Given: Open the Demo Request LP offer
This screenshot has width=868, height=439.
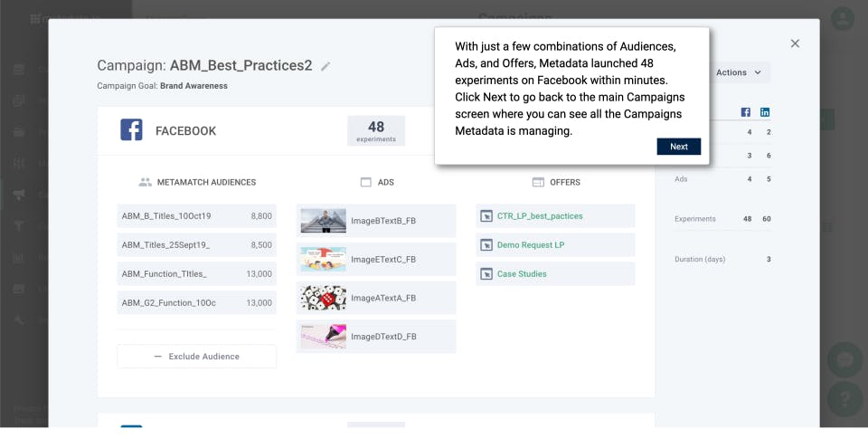Looking at the screenshot, I should (532, 245).
